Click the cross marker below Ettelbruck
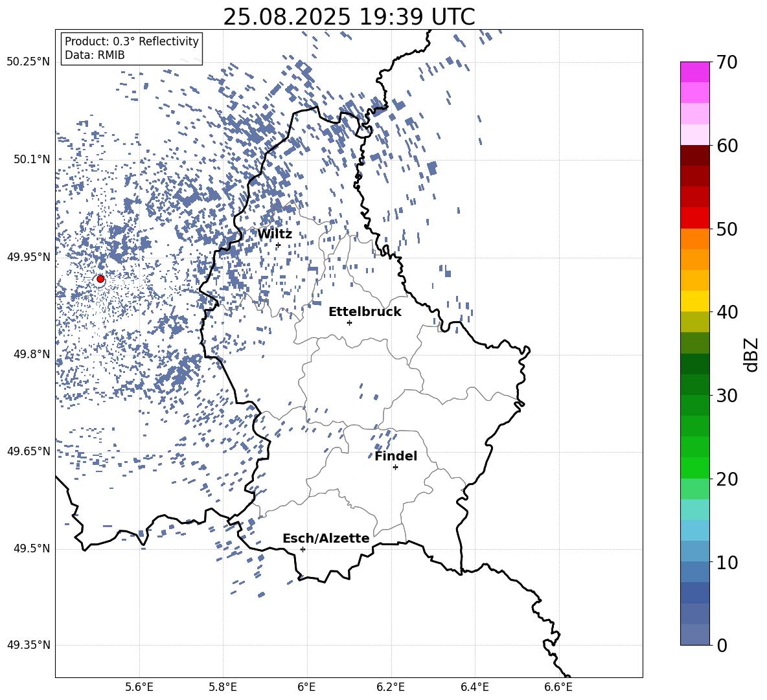 coord(349,322)
